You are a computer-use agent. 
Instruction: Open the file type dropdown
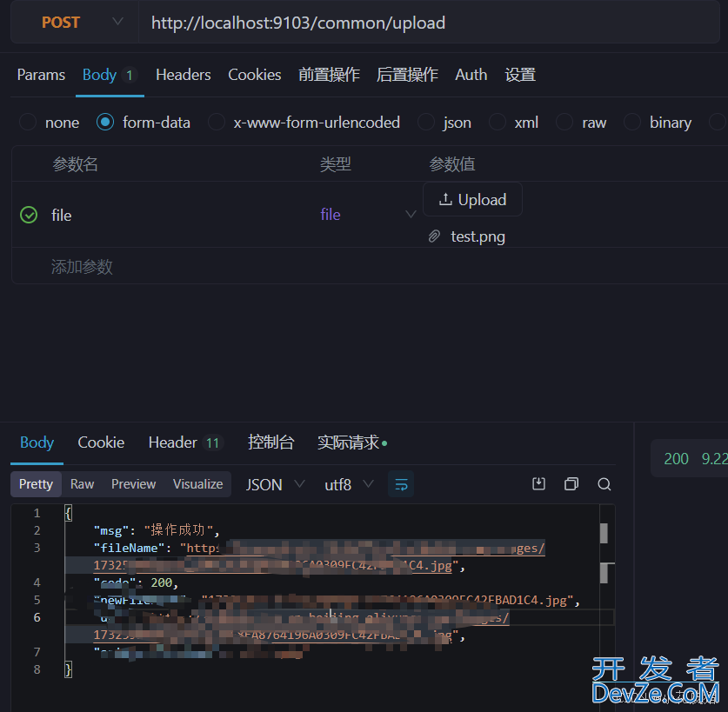click(x=367, y=215)
